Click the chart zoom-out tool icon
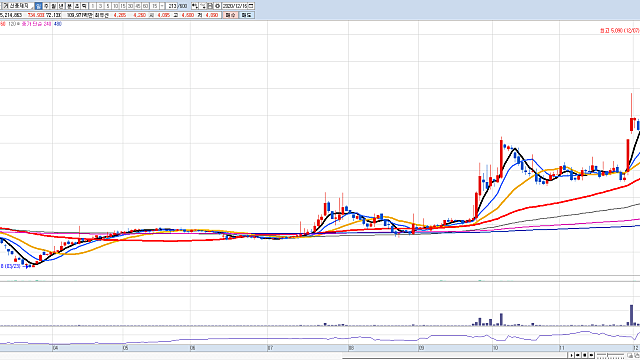The height and width of the screenshot is (360, 640). coord(202,6)
